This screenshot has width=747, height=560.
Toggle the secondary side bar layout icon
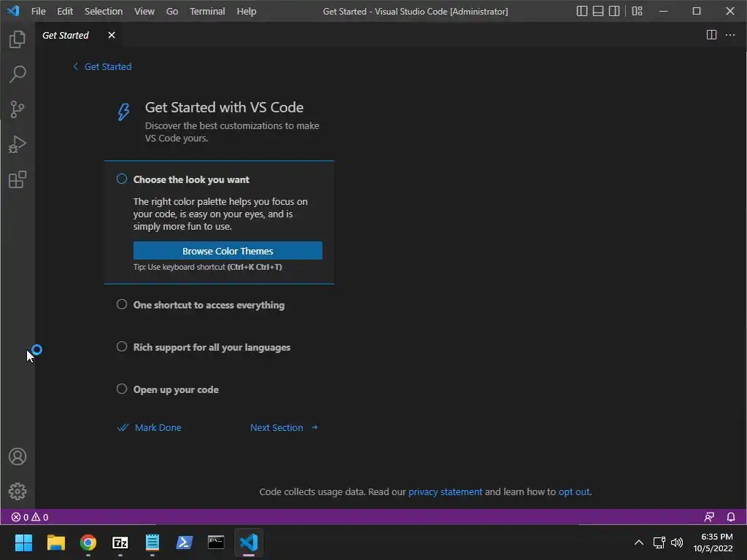point(614,11)
